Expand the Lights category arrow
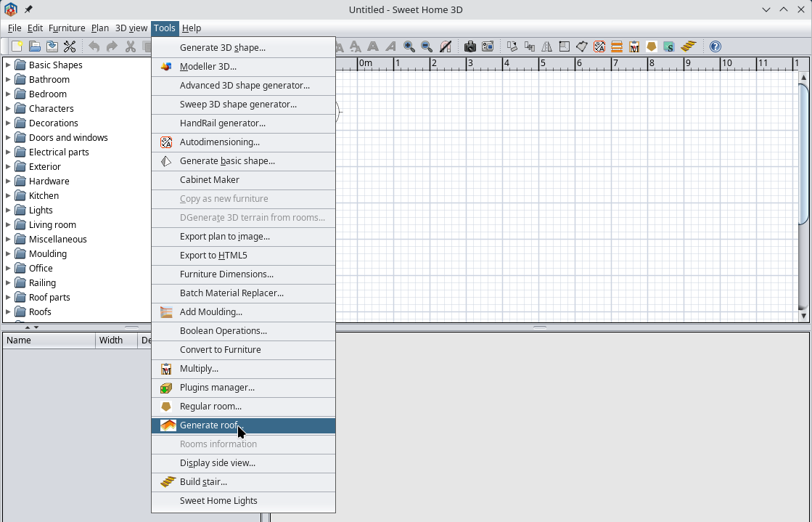The width and height of the screenshot is (812, 522). pos(8,210)
